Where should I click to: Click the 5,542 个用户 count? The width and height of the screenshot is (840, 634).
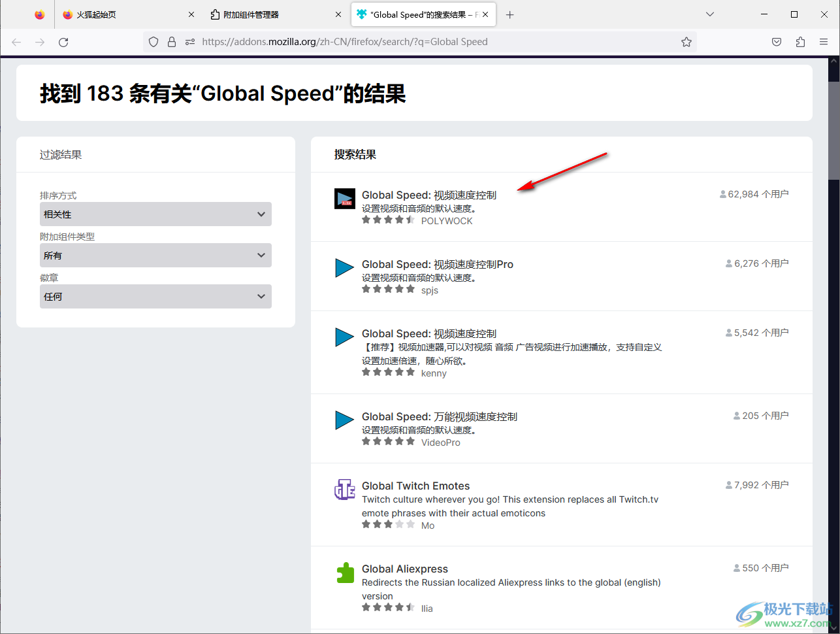click(x=757, y=333)
